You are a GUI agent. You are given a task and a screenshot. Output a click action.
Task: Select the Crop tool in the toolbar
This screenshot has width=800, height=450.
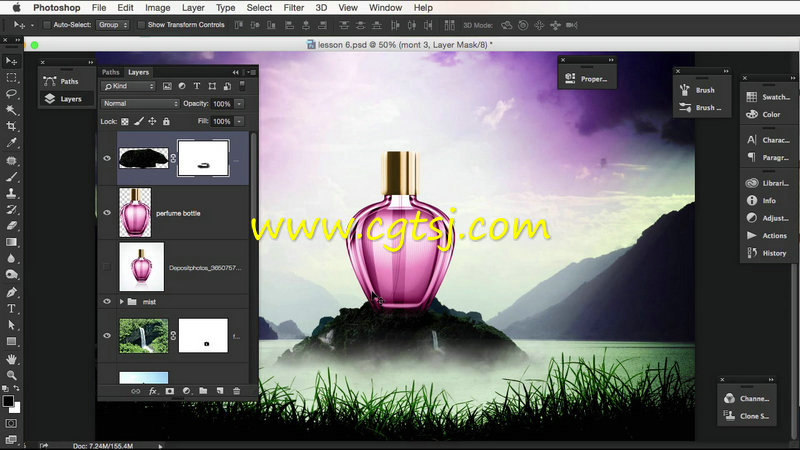click(11, 126)
